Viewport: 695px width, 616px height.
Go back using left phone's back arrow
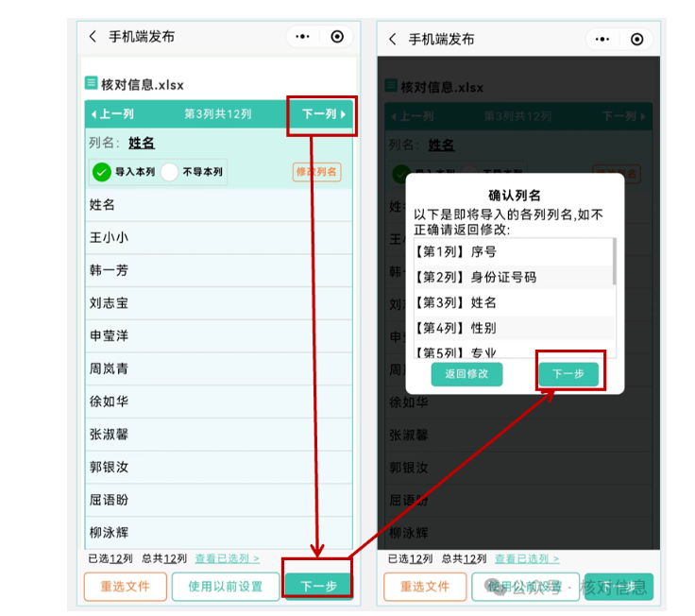[93, 36]
